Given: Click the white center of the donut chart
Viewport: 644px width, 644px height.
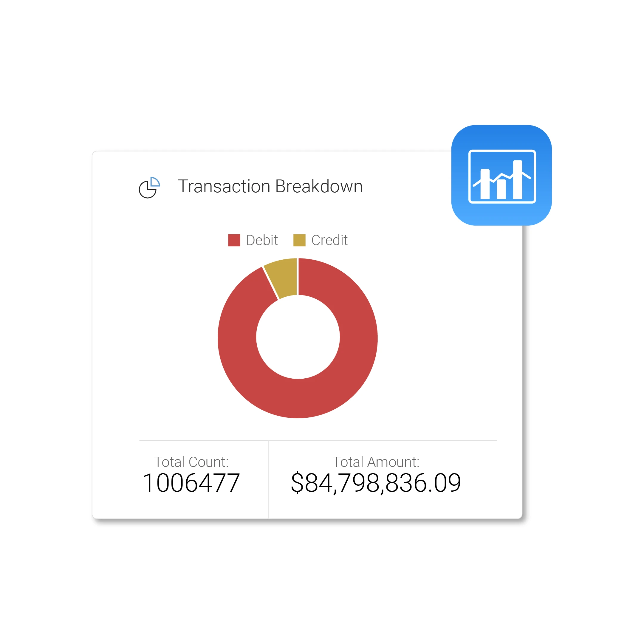Looking at the screenshot, I should (298, 337).
